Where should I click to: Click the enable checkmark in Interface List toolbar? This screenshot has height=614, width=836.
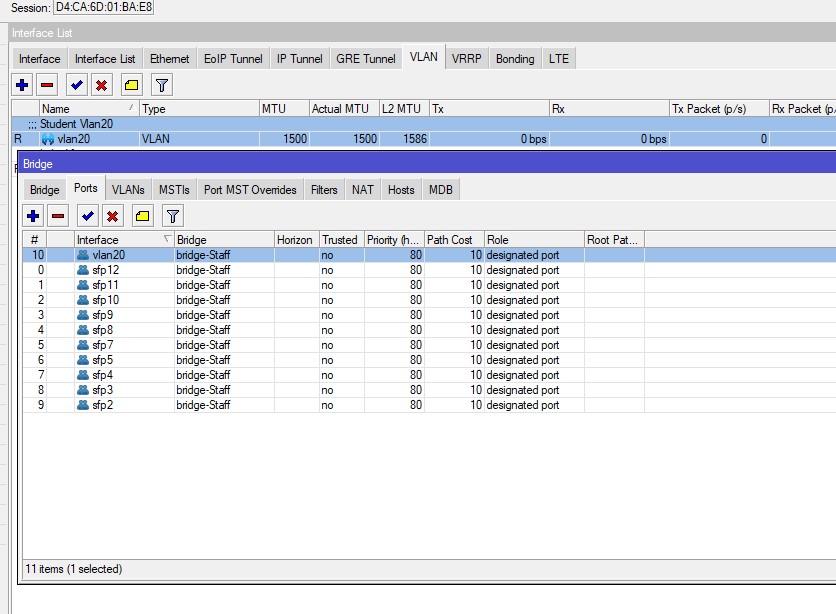77,85
